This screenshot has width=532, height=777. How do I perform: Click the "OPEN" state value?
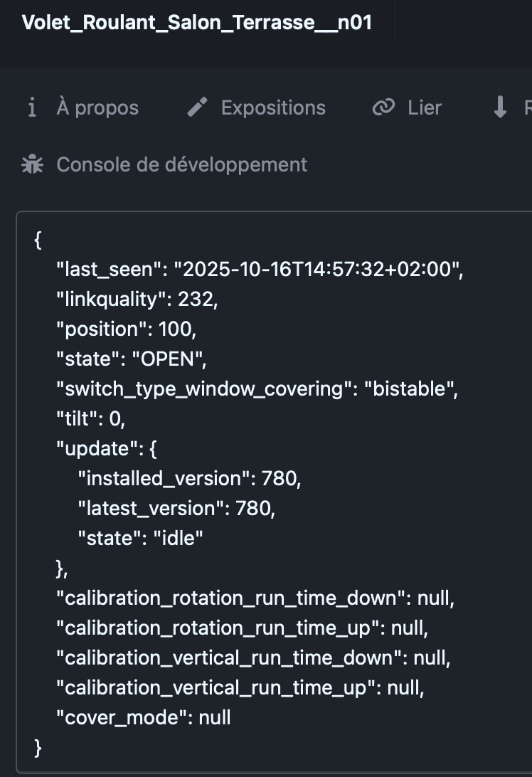tap(168, 359)
